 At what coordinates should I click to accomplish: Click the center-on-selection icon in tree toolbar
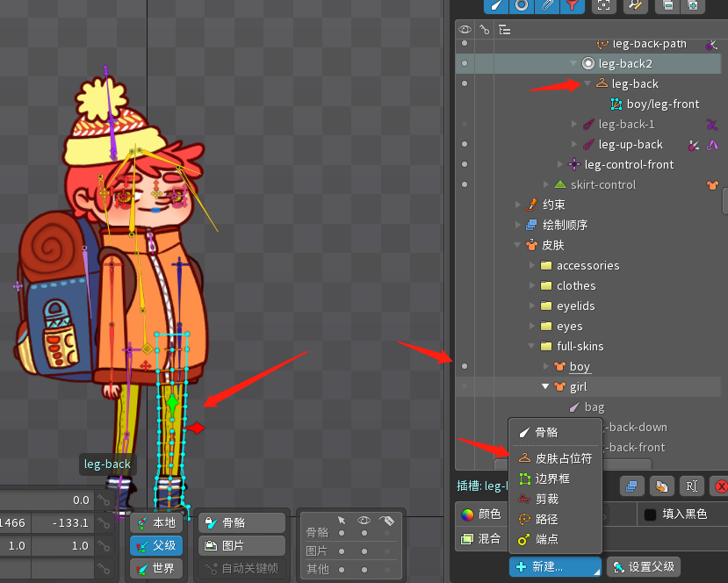[x=604, y=5]
